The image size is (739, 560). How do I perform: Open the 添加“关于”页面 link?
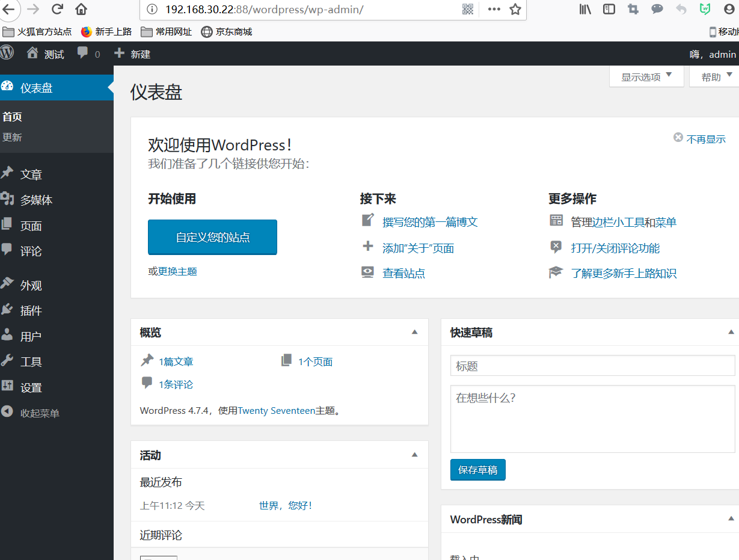point(418,248)
